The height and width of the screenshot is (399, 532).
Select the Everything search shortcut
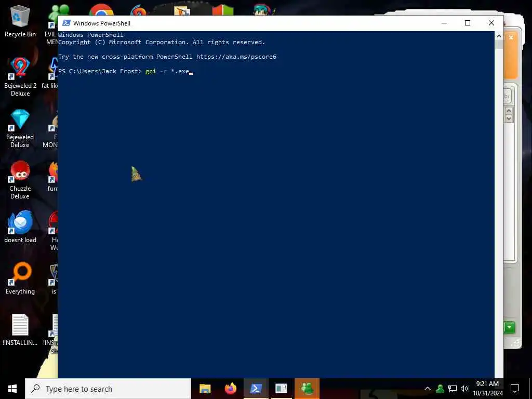tap(20, 278)
